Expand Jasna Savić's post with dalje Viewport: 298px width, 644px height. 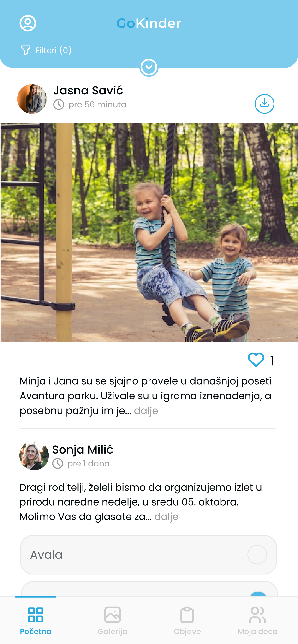coord(146,411)
